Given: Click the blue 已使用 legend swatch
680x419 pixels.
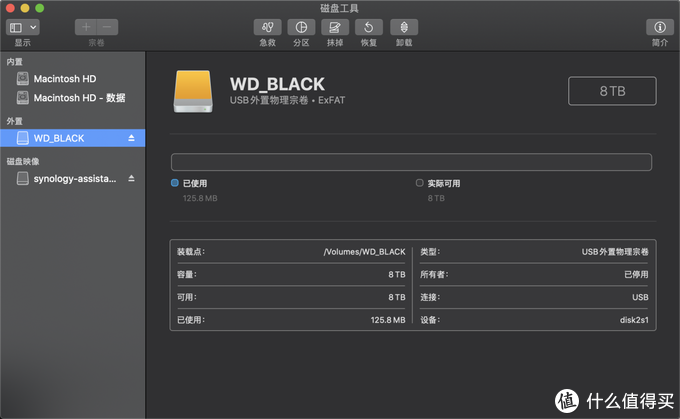Looking at the screenshot, I should [175, 183].
